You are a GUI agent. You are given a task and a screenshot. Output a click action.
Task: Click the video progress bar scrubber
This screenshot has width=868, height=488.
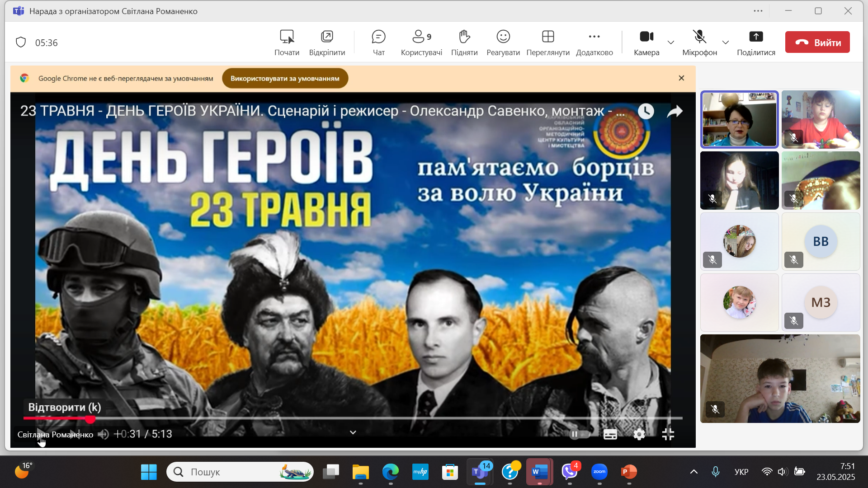pos(90,419)
